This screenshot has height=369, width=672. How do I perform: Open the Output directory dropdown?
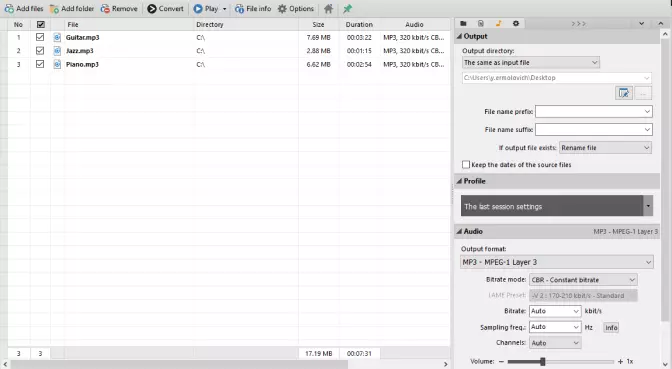tap(531, 63)
